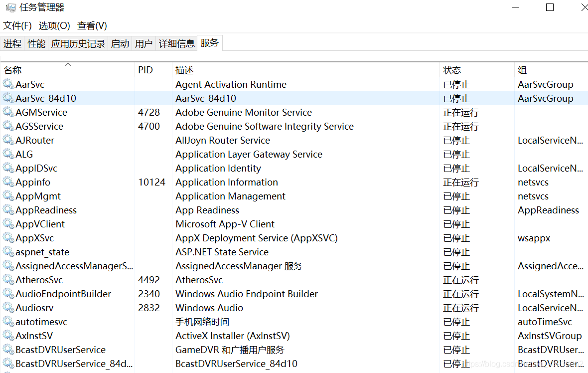Click the gear icon beside Appinfo
Viewport: 588px width, 373px height.
8,182
